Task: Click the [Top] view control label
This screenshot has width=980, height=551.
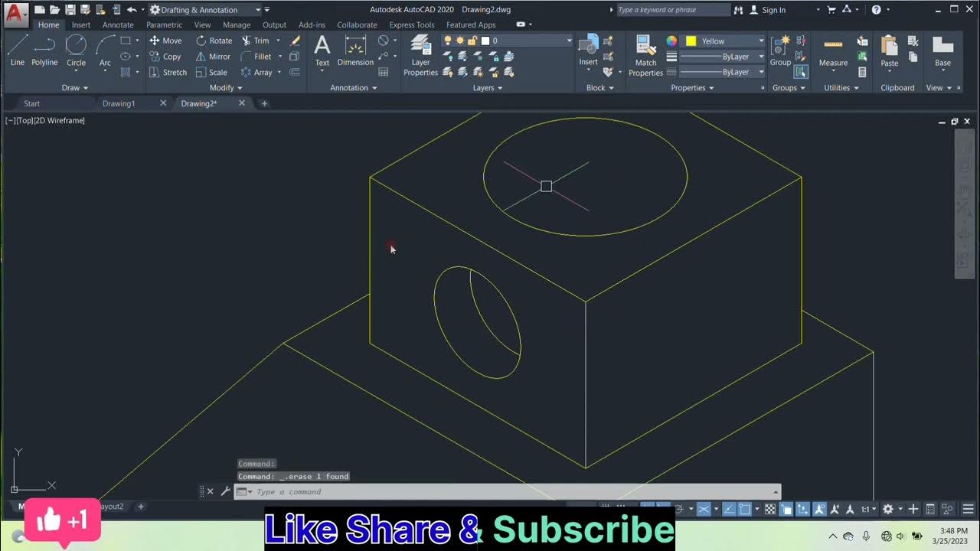Action: coord(24,120)
